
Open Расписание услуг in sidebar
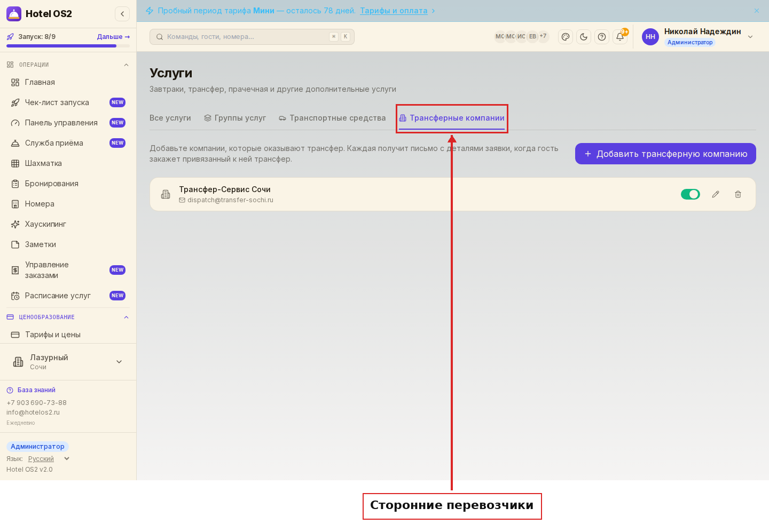[x=68, y=296]
